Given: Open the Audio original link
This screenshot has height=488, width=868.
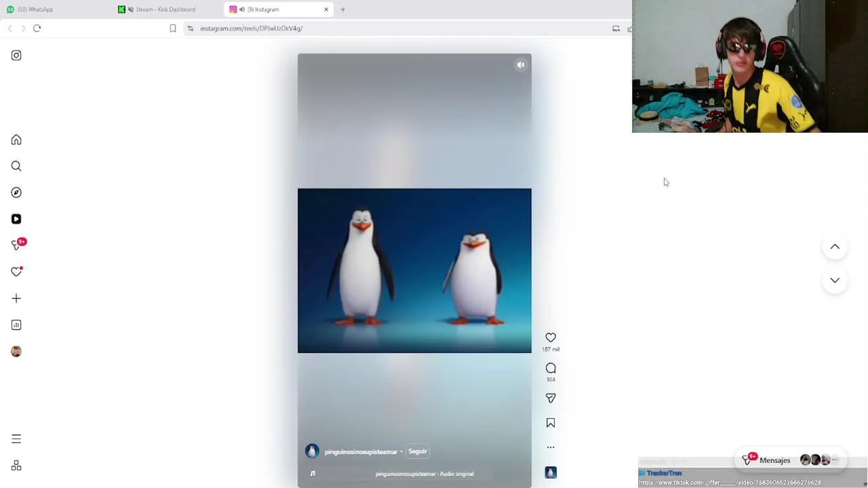Looking at the screenshot, I should [x=425, y=474].
